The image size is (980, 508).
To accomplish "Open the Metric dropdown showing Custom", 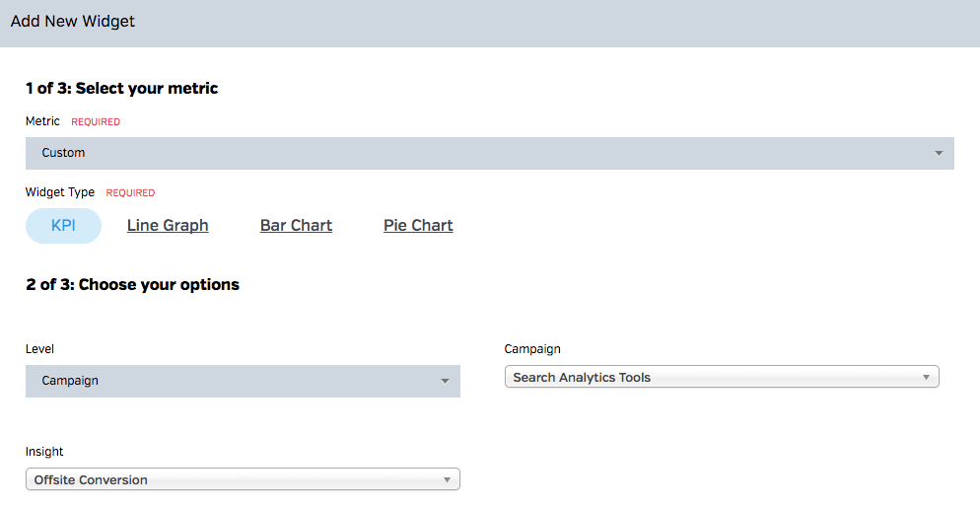I will pyautogui.click(x=489, y=154).
